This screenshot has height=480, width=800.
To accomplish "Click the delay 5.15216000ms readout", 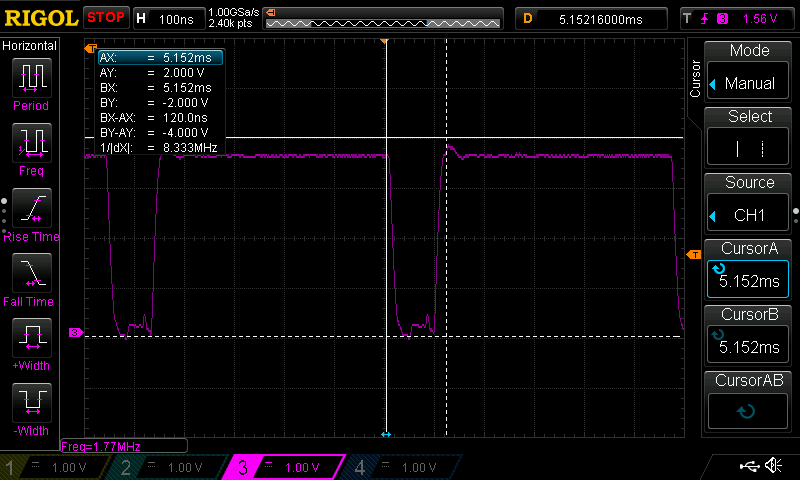I will point(592,19).
